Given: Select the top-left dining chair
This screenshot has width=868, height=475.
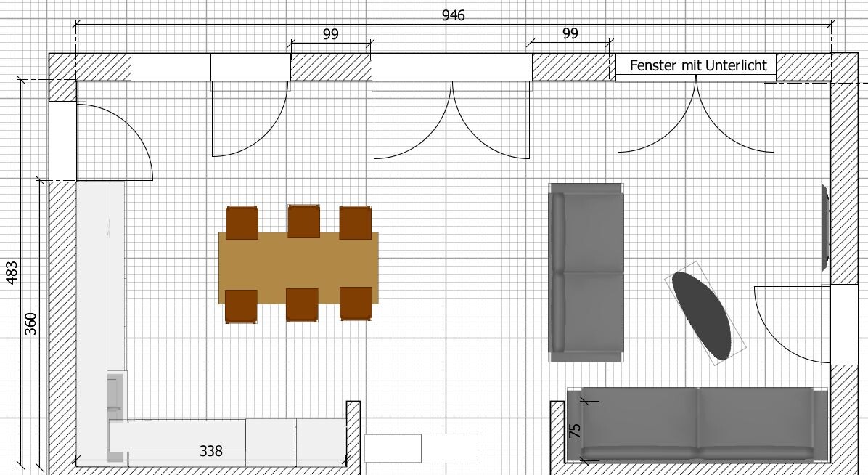Looking at the screenshot, I should point(242,223).
